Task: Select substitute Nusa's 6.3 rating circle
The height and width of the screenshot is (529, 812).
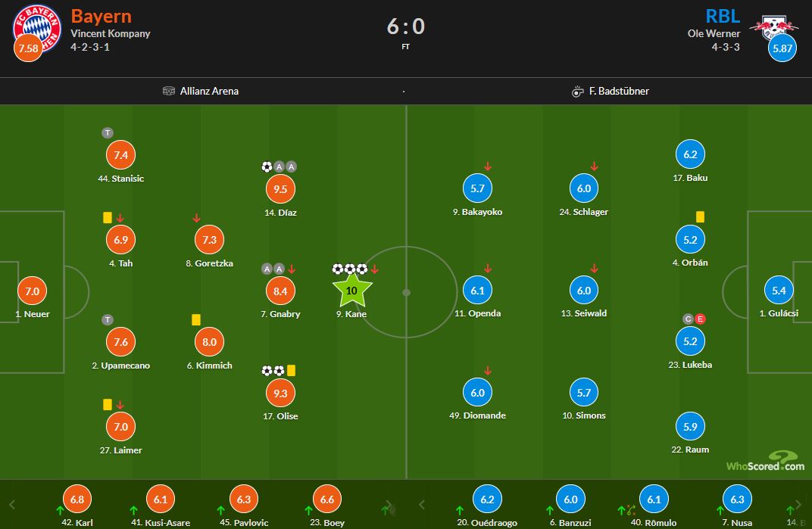Action: 737,499
